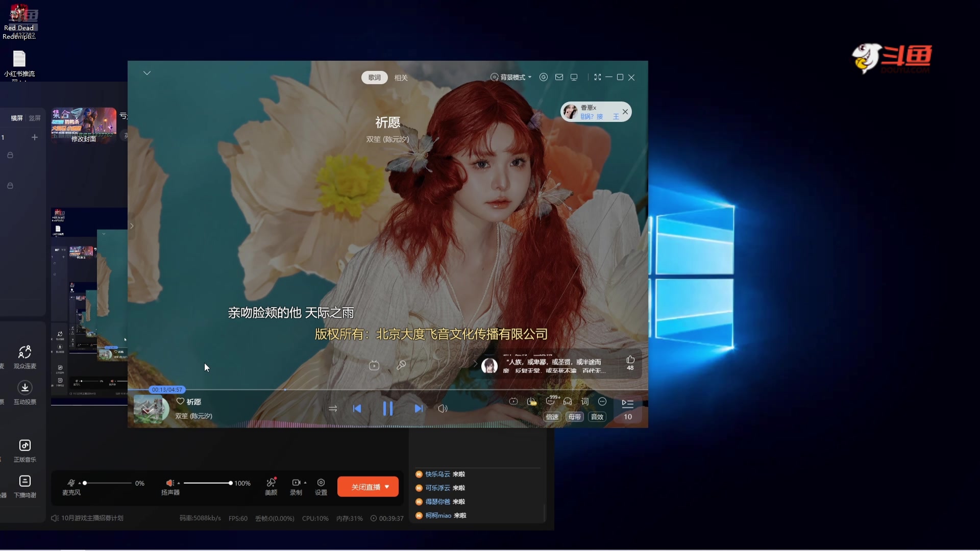
Task: Expand the comment panel arrow
Action: tap(475, 364)
